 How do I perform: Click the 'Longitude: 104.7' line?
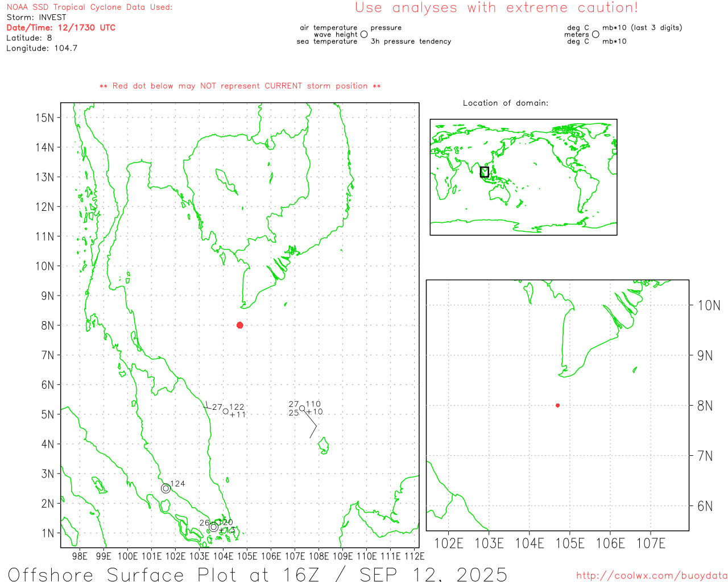(x=42, y=48)
